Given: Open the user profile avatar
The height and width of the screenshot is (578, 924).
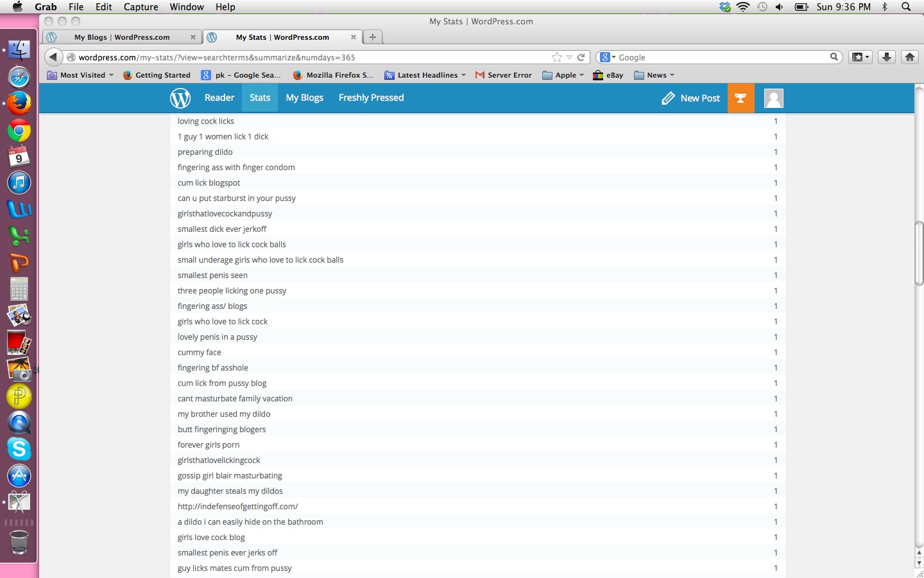Looking at the screenshot, I should point(773,98).
